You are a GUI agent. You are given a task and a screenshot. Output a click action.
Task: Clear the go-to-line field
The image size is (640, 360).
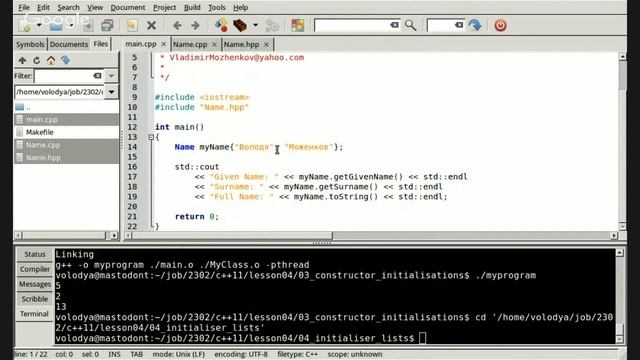[x=459, y=25]
